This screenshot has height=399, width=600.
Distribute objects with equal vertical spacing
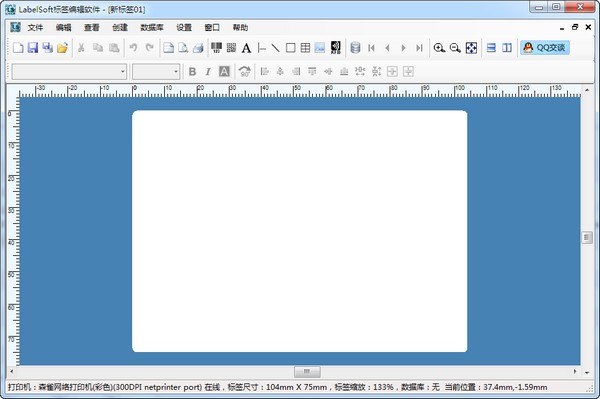point(376,72)
